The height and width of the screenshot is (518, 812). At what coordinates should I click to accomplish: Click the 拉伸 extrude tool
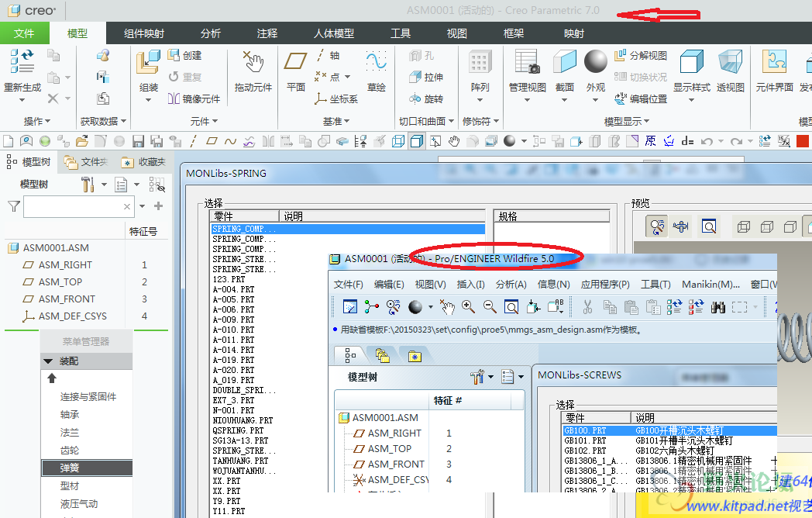pyautogui.click(x=426, y=78)
